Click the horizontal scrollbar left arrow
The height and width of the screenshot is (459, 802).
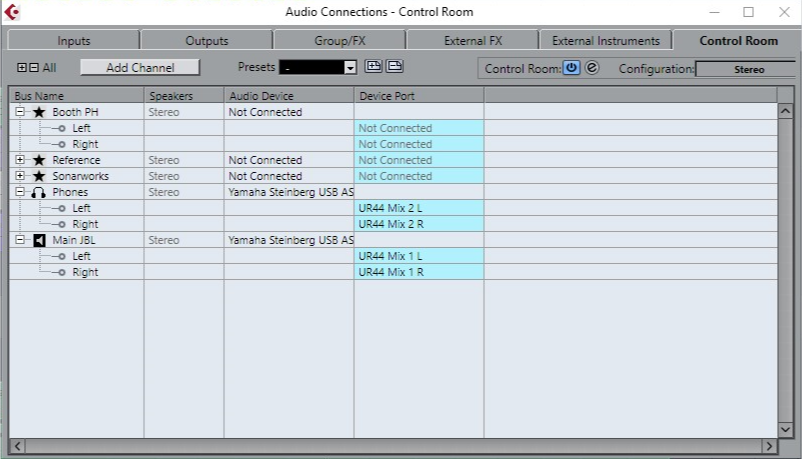tap(17, 446)
